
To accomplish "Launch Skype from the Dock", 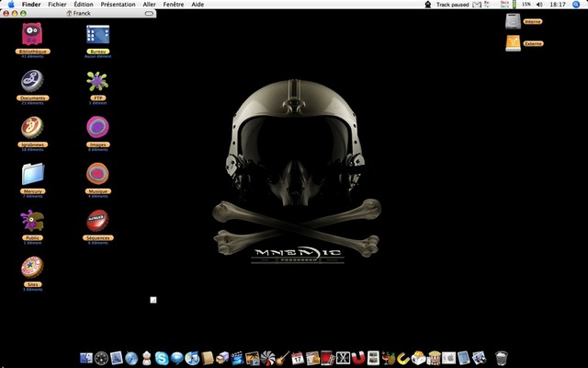I will click(x=162, y=358).
